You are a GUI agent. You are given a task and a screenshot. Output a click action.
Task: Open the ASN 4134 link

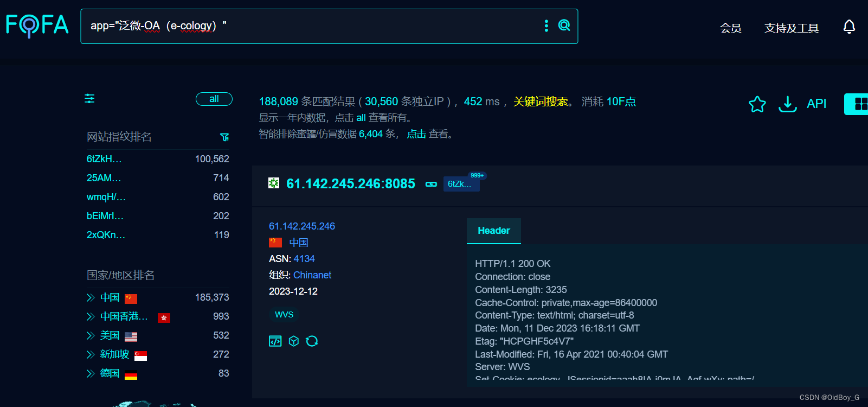pos(304,259)
